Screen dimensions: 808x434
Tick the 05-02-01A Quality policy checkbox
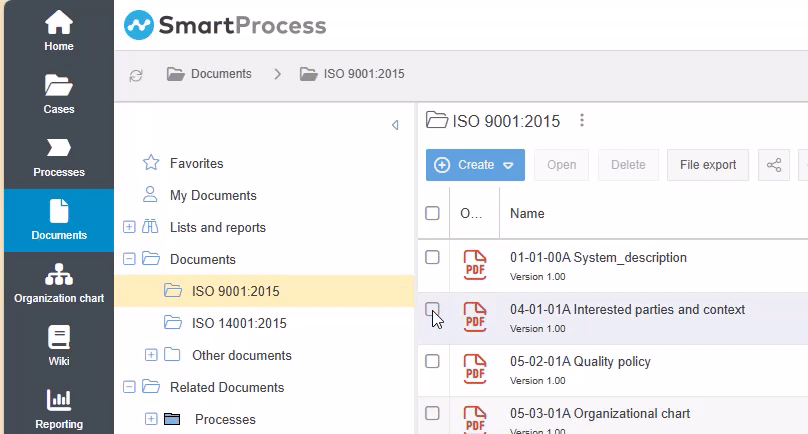click(x=432, y=362)
